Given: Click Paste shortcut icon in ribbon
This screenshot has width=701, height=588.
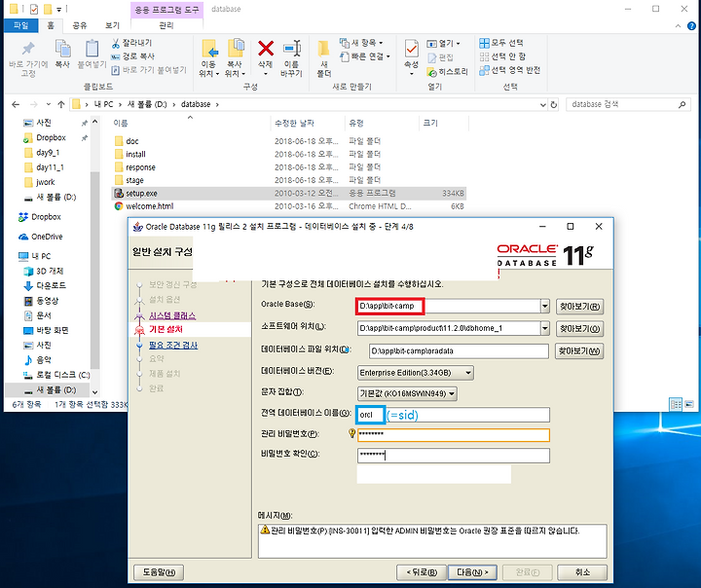Looking at the screenshot, I should tap(116, 70).
